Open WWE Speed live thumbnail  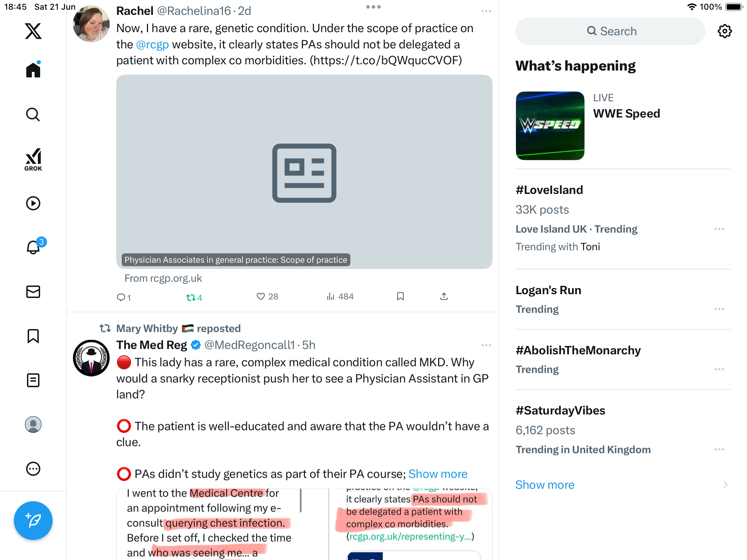(x=550, y=126)
